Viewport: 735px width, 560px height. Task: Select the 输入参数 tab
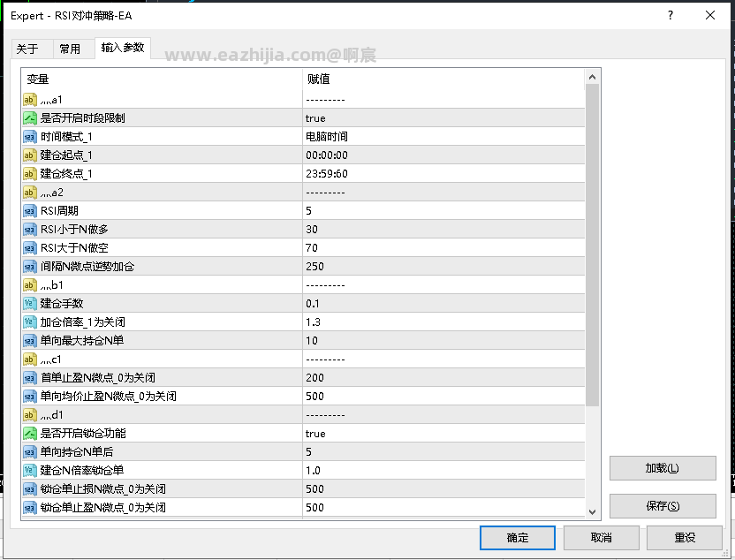[122, 48]
